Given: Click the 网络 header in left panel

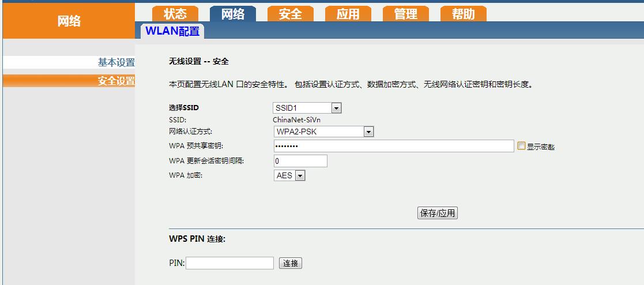Looking at the screenshot, I should (69, 21).
